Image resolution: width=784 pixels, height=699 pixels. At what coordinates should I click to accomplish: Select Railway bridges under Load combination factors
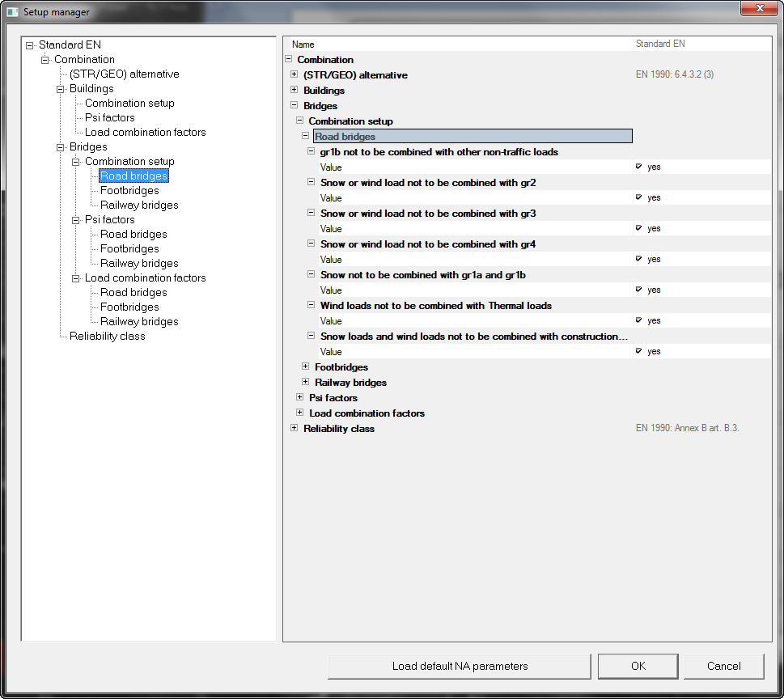pos(139,321)
